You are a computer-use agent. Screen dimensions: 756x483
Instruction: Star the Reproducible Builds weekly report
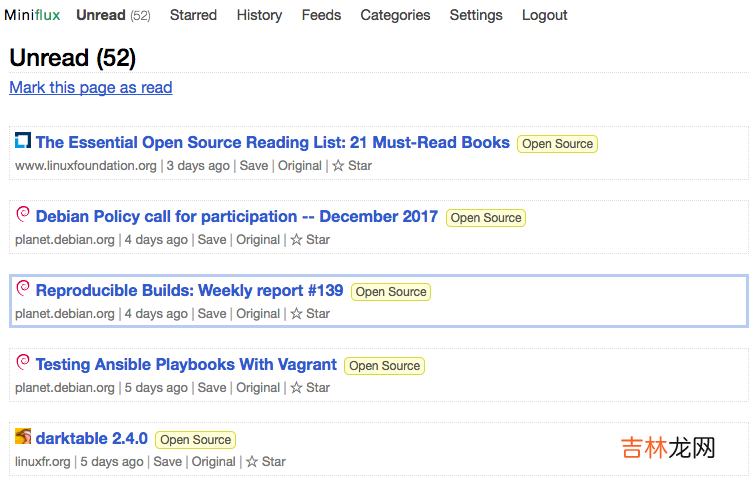click(x=309, y=313)
